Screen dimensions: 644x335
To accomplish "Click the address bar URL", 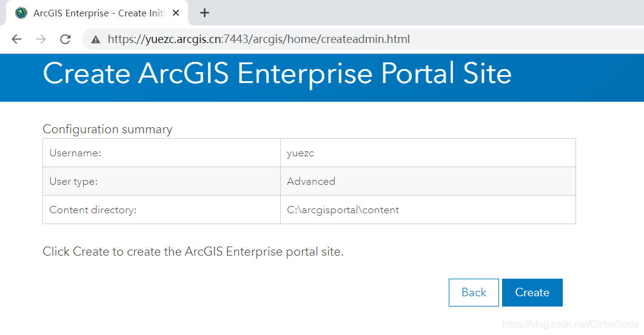I will pyautogui.click(x=259, y=39).
